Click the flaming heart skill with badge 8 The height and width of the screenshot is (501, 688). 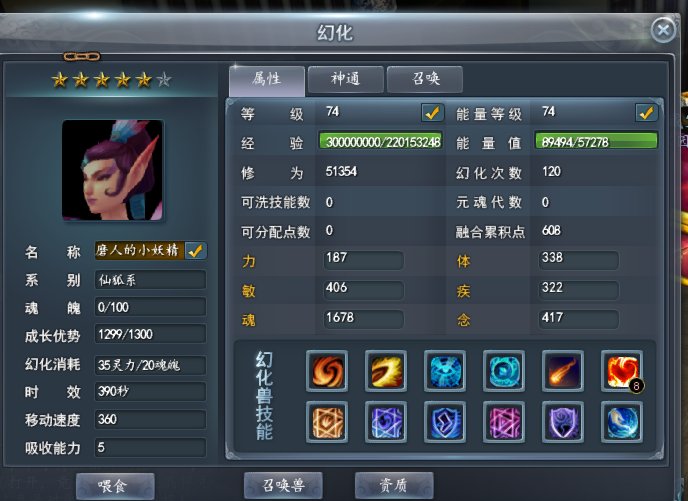pos(622,371)
